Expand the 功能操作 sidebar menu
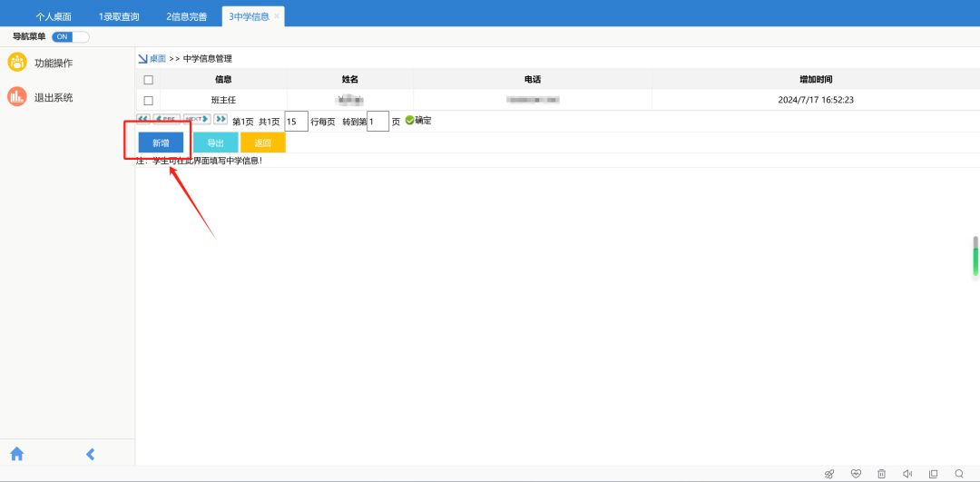980x482 pixels. (x=53, y=63)
